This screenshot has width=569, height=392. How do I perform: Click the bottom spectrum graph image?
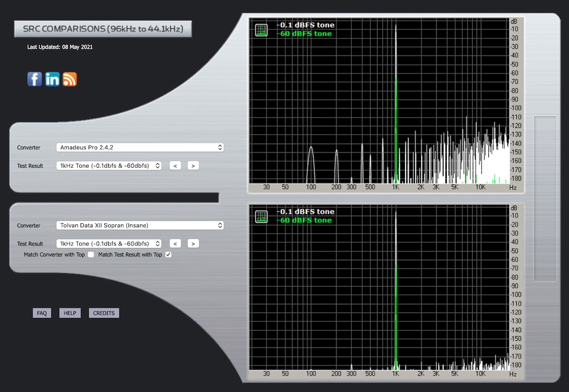click(386, 292)
